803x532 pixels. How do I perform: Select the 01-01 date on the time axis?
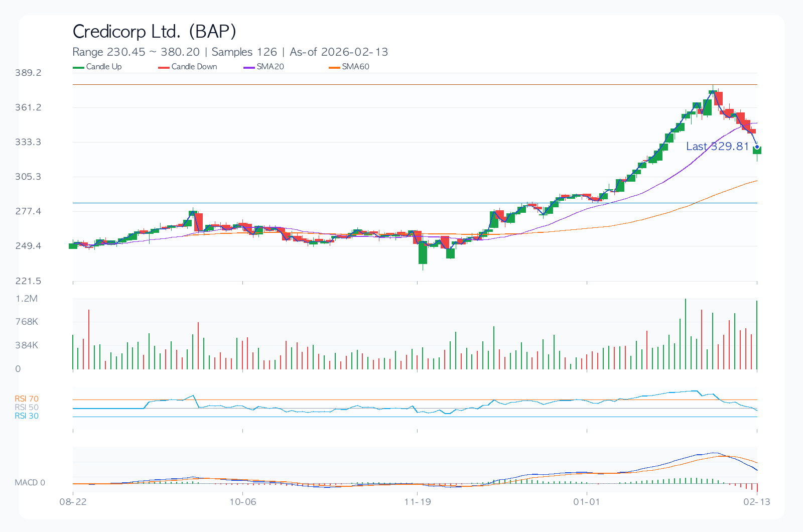587,502
